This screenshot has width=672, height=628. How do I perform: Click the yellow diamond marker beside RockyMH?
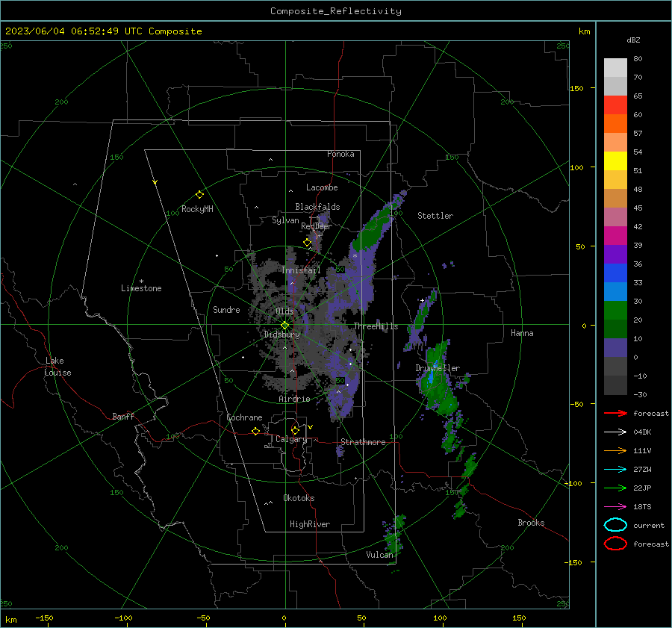199,195
